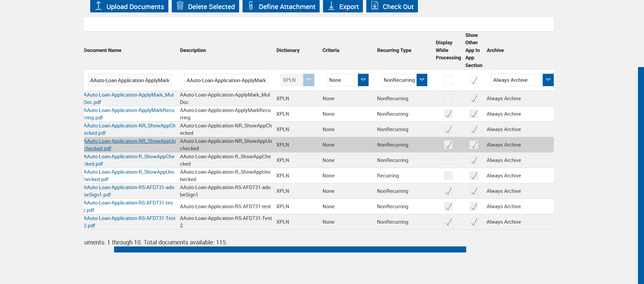This screenshot has width=644, height=284.
Task: Open Define Attachment
Action: pyautogui.click(x=281, y=6)
